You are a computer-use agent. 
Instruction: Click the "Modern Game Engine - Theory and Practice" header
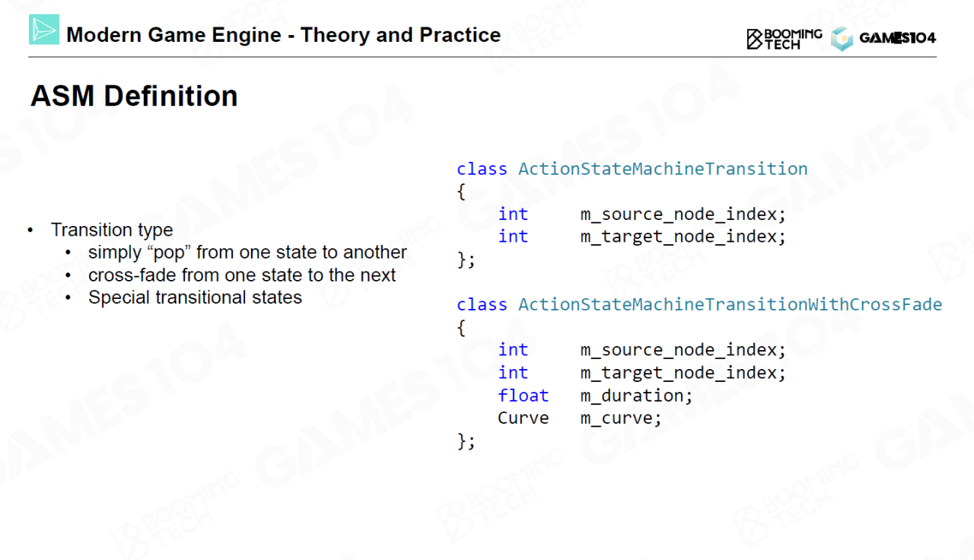coord(283,35)
